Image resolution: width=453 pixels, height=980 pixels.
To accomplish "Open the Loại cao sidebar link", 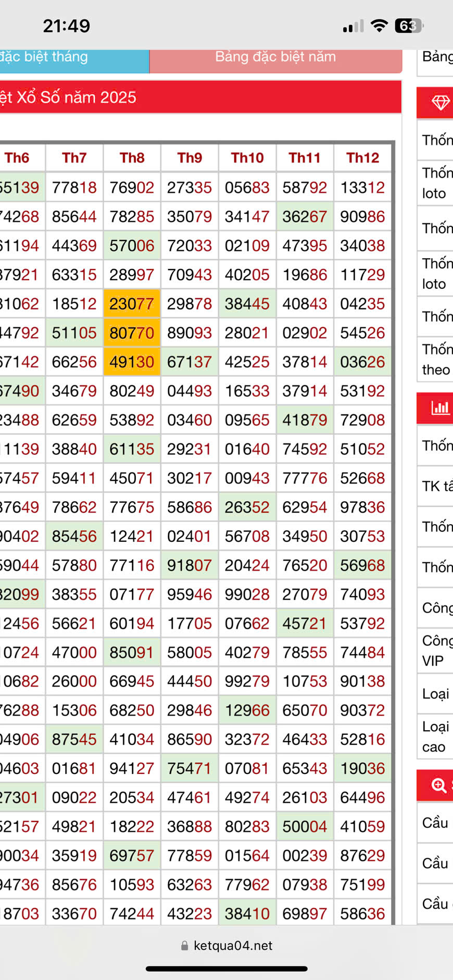I will (436, 736).
